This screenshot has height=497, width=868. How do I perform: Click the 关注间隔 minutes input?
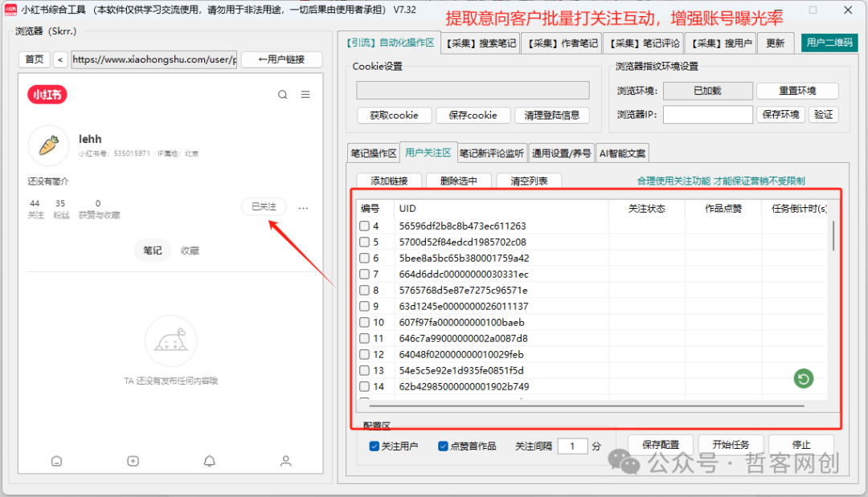point(572,446)
